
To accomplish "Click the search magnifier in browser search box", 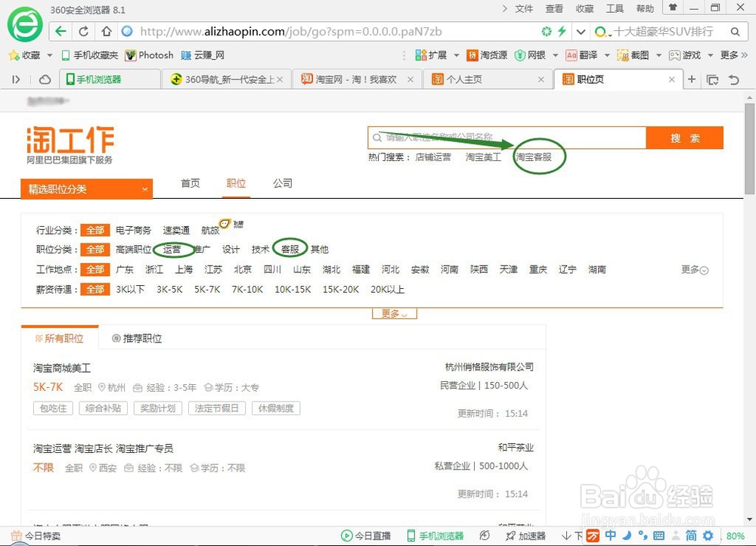I will coord(735,32).
